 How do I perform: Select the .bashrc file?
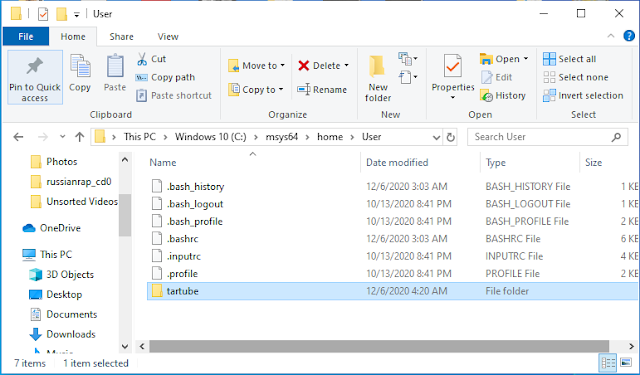(182, 239)
